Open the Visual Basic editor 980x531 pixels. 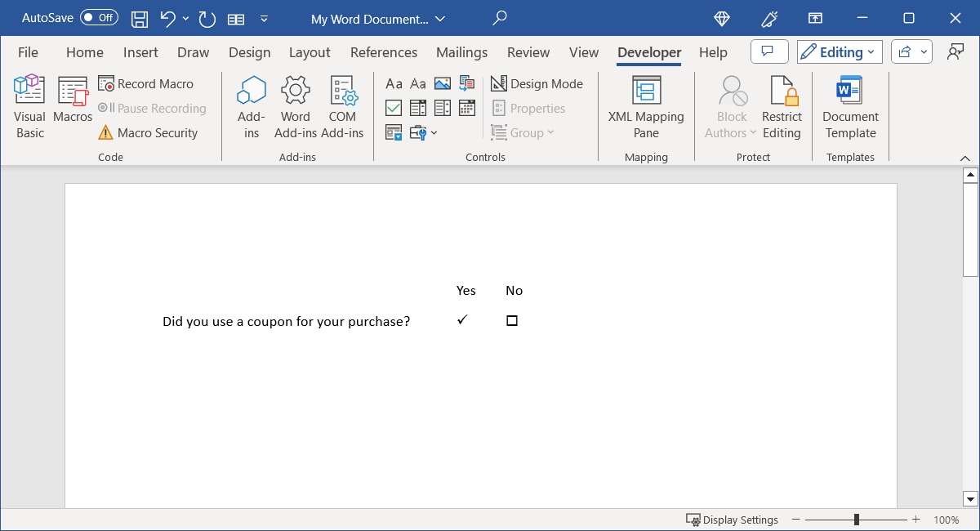tap(29, 105)
